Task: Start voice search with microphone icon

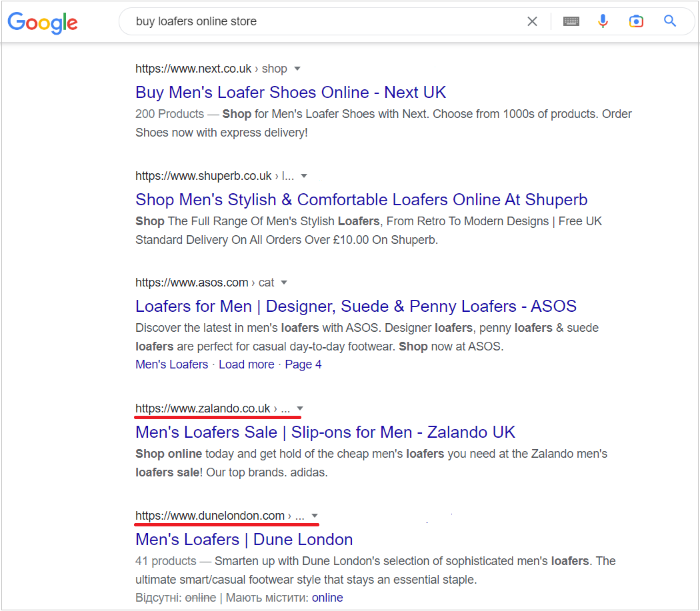Action: click(603, 21)
